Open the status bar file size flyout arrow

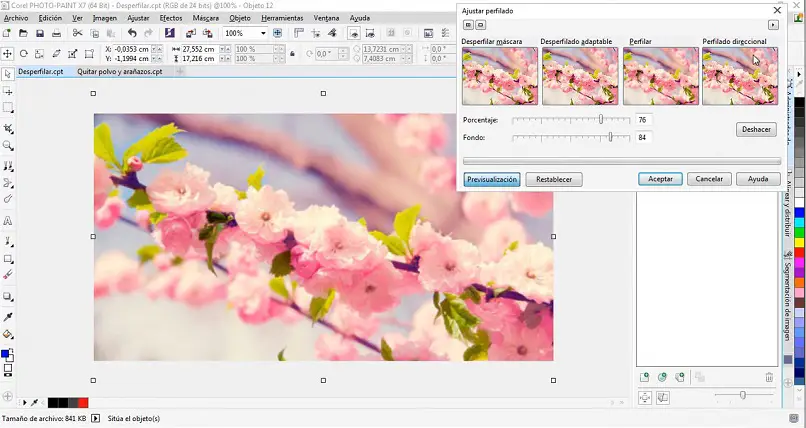point(96,419)
